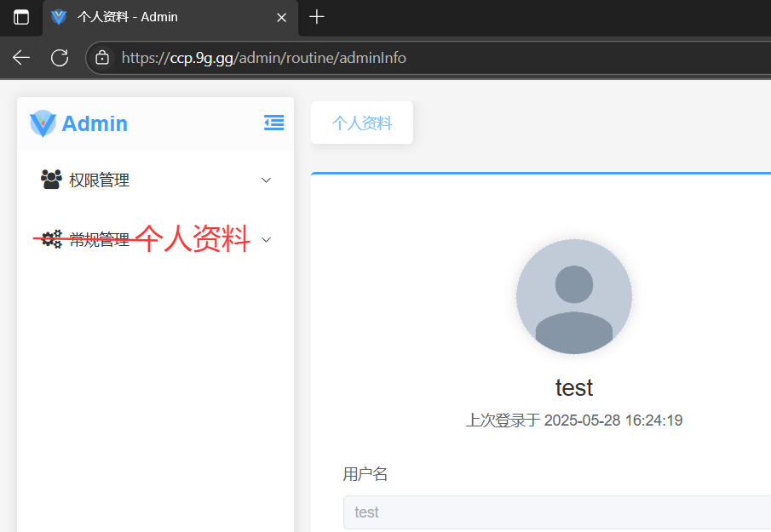Click the 常规管理 gears icon

coord(52,239)
